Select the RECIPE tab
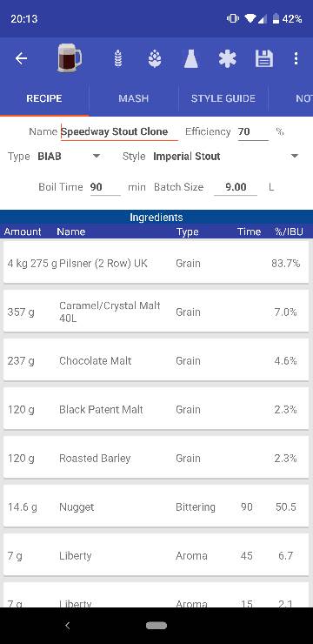 pyautogui.click(x=44, y=98)
